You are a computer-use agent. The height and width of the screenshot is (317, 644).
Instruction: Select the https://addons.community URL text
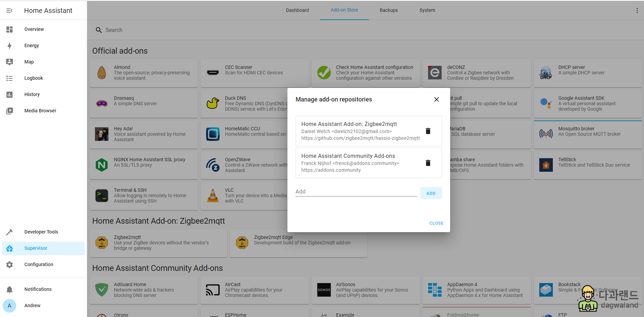click(x=331, y=170)
